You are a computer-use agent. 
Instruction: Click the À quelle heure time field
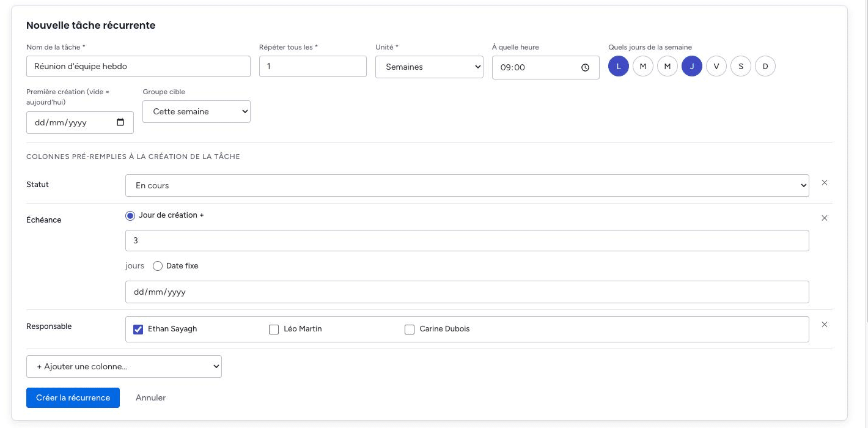point(546,68)
